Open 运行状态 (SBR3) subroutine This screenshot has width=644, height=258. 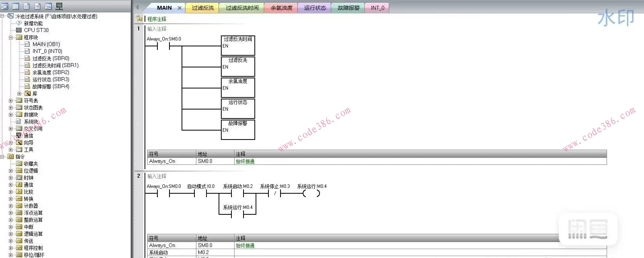[x=51, y=79]
